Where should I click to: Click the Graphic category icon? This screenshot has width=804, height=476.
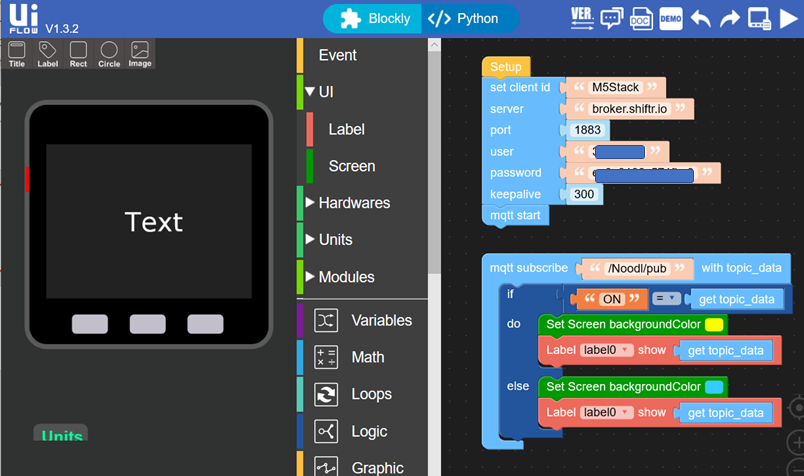pos(326,466)
